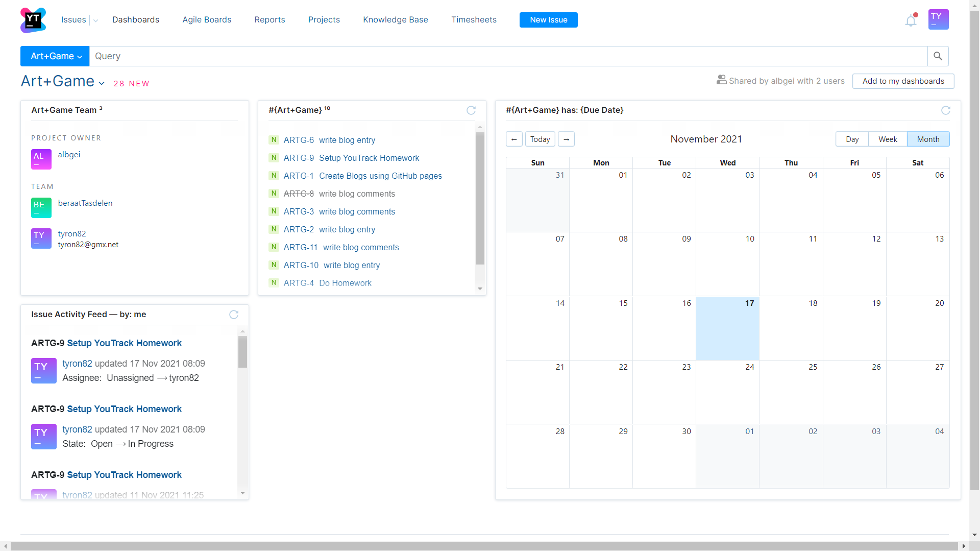Open the Issues menu
The image size is (980, 551).
click(x=73, y=20)
